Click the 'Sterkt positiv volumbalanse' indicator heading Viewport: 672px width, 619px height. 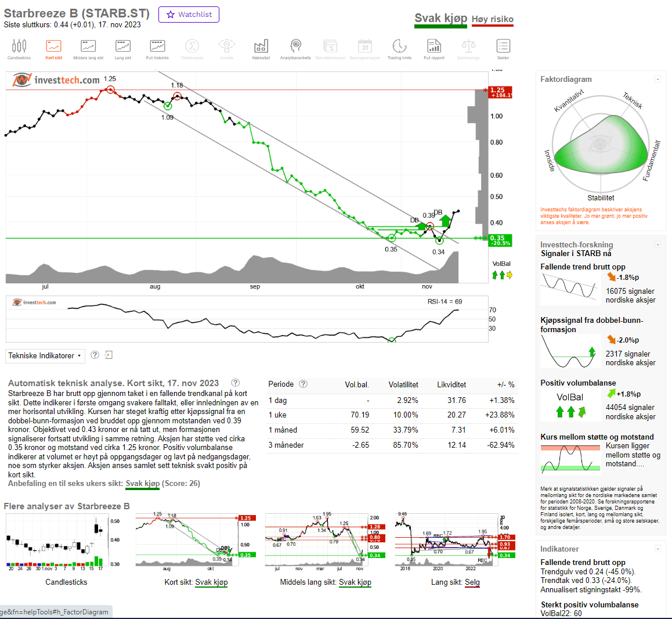coord(590,604)
